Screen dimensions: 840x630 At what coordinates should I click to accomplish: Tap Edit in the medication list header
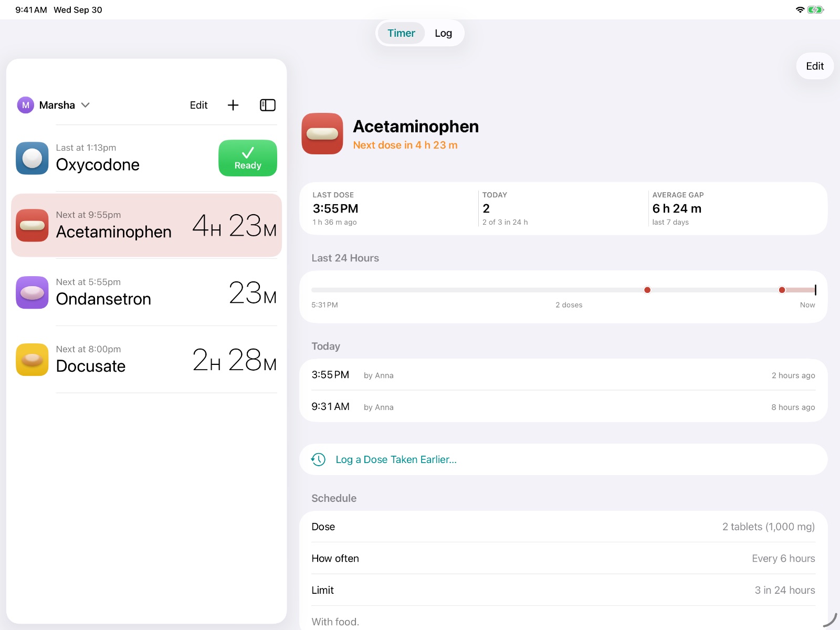[198, 105]
